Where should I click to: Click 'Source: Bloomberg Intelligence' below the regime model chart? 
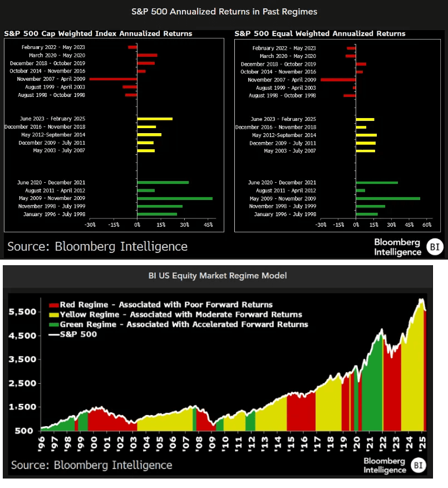point(91,465)
